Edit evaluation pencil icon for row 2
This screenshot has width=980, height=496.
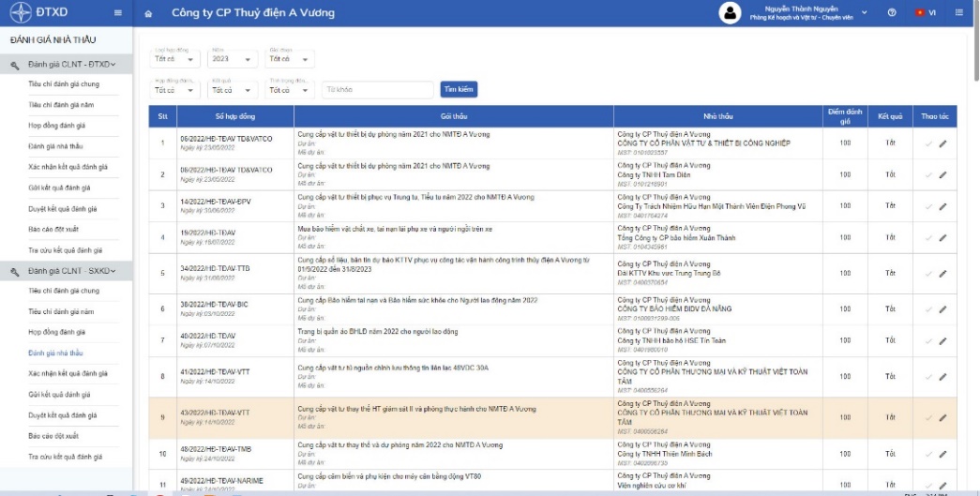click(942, 175)
